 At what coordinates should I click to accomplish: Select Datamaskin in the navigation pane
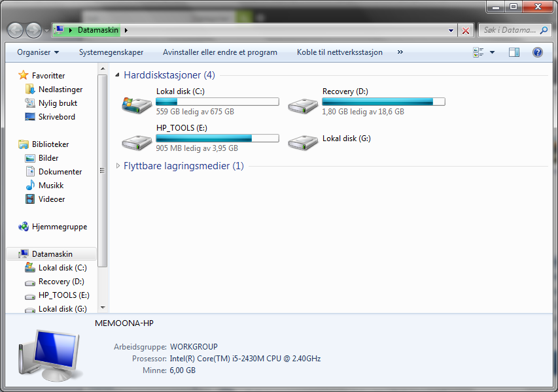[x=52, y=254]
